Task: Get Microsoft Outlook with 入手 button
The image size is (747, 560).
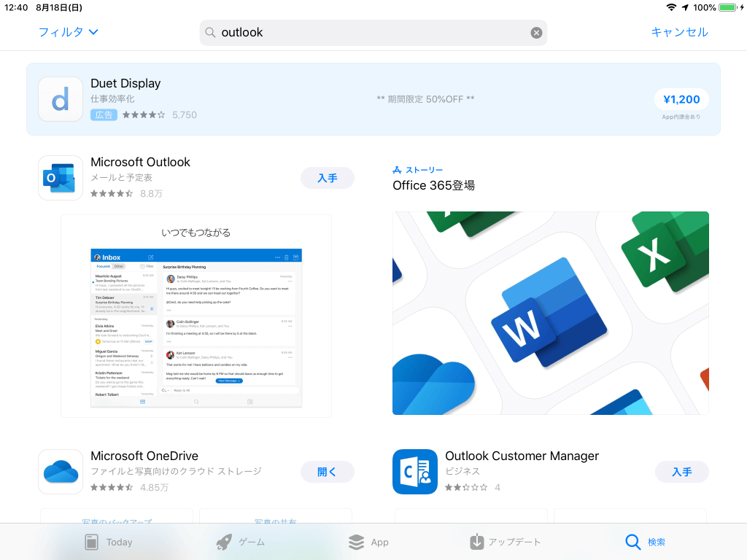Action: [x=328, y=178]
